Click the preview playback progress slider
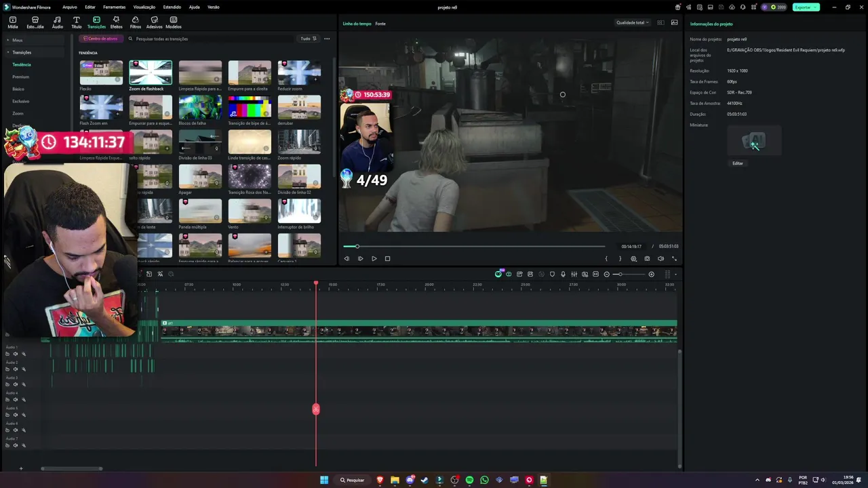 point(474,246)
